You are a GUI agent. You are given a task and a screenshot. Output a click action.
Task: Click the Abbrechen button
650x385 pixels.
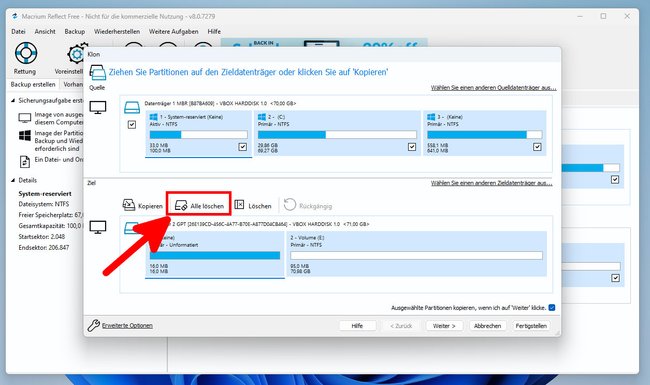pos(488,326)
